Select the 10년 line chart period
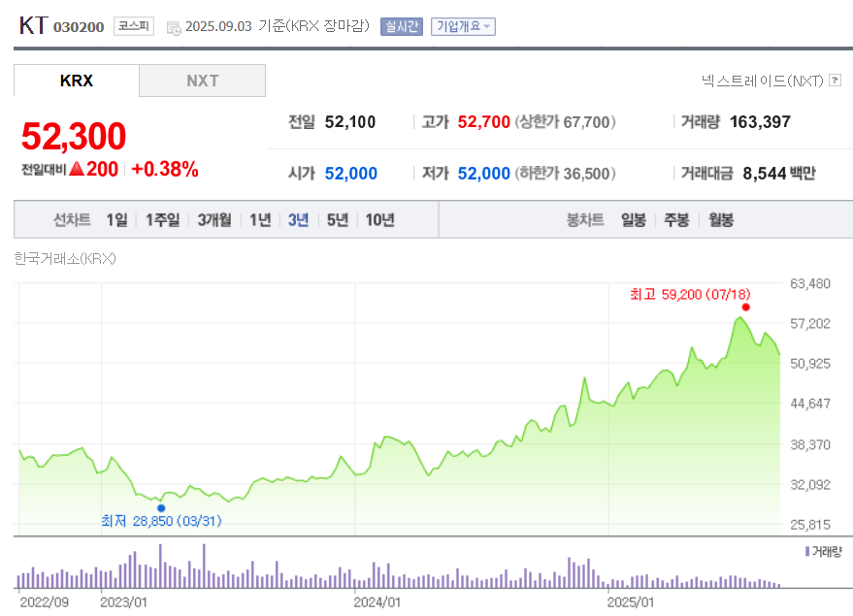The image size is (853, 616). coord(379,219)
